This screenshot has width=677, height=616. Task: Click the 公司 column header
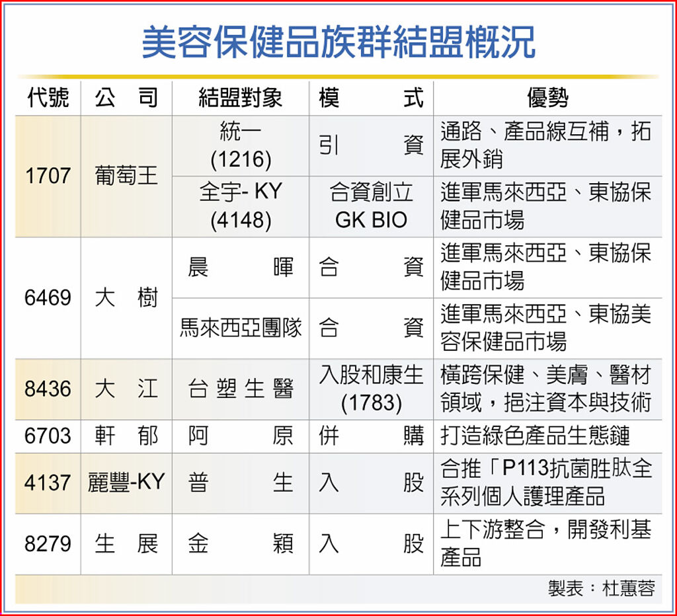[126, 98]
